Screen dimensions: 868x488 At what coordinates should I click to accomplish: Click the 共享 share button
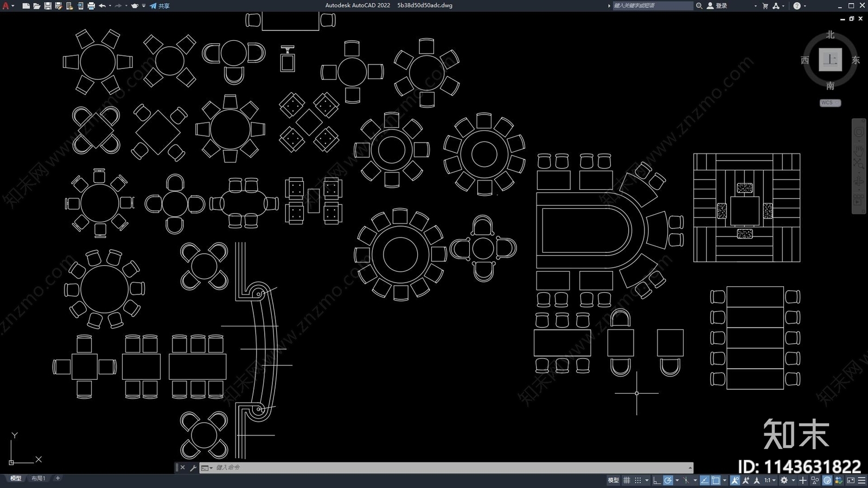(x=160, y=6)
